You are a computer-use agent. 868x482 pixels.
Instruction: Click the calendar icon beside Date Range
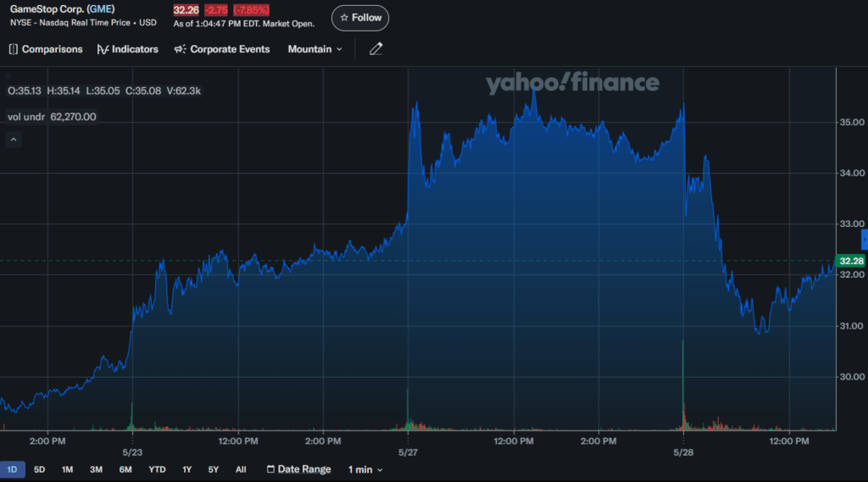tap(270, 468)
